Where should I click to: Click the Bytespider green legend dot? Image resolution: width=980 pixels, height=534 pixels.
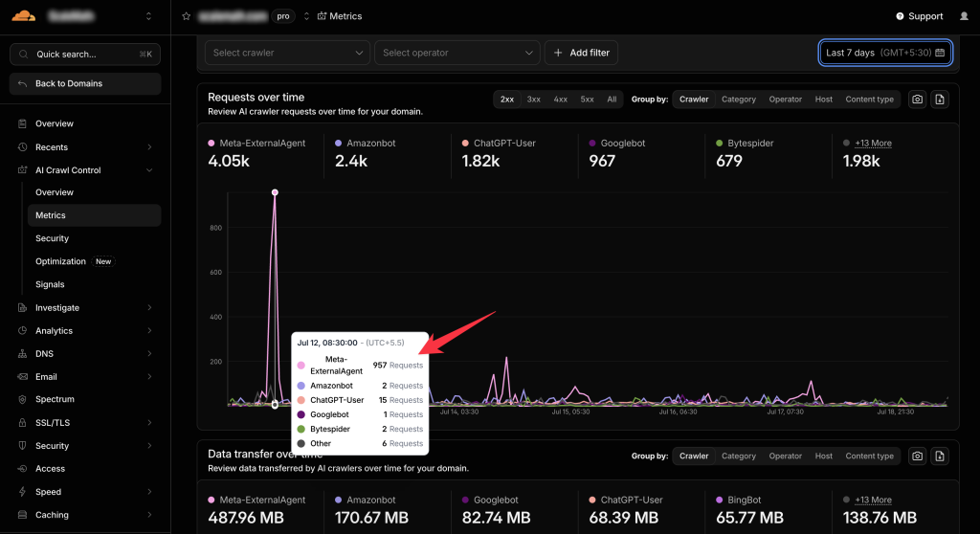tap(720, 144)
